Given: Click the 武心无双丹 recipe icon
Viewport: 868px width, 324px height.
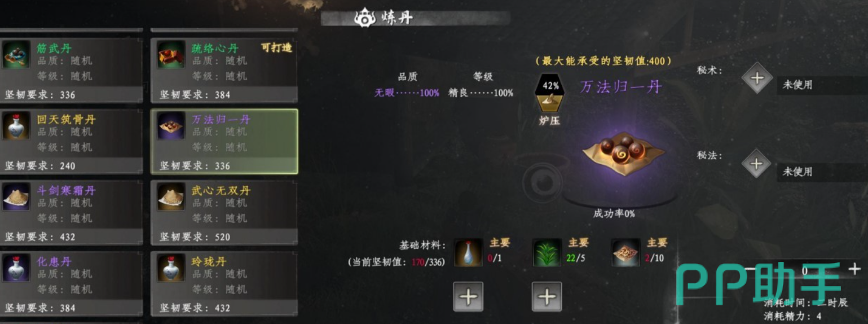Looking at the screenshot, I should 171,197.
